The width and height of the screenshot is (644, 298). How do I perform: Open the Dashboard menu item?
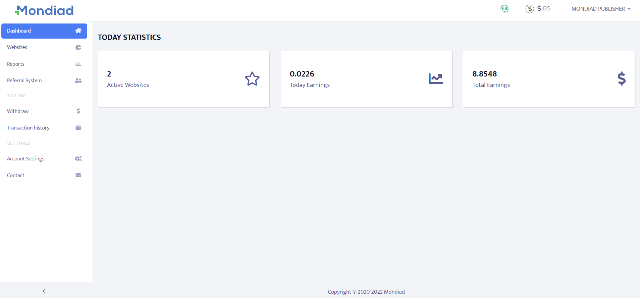pos(44,31)
